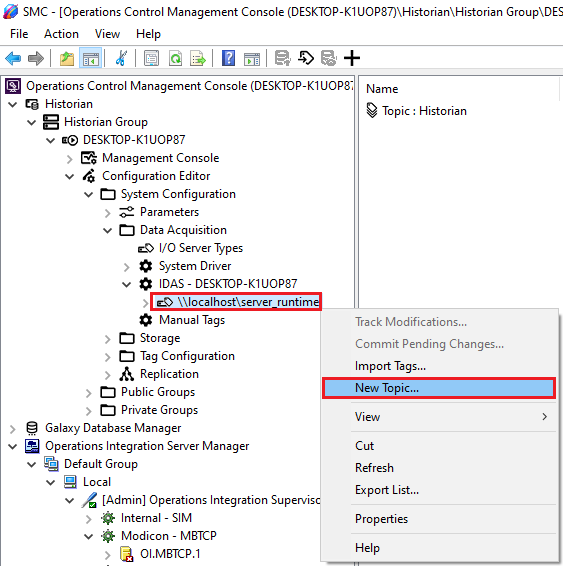The height and width of the screenshot is (566, 563).
Task: Expand the Parameters tree node
Action: tap(108, 213)
